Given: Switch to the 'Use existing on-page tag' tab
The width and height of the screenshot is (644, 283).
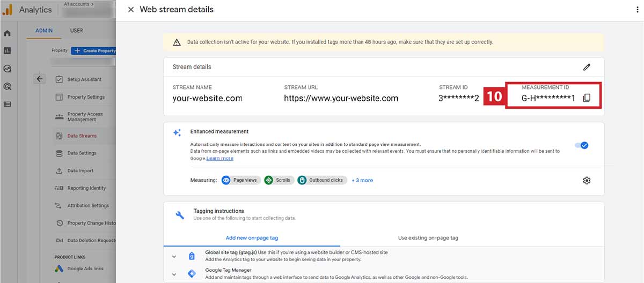Looking at the screenshot, I should click(428, 238).
